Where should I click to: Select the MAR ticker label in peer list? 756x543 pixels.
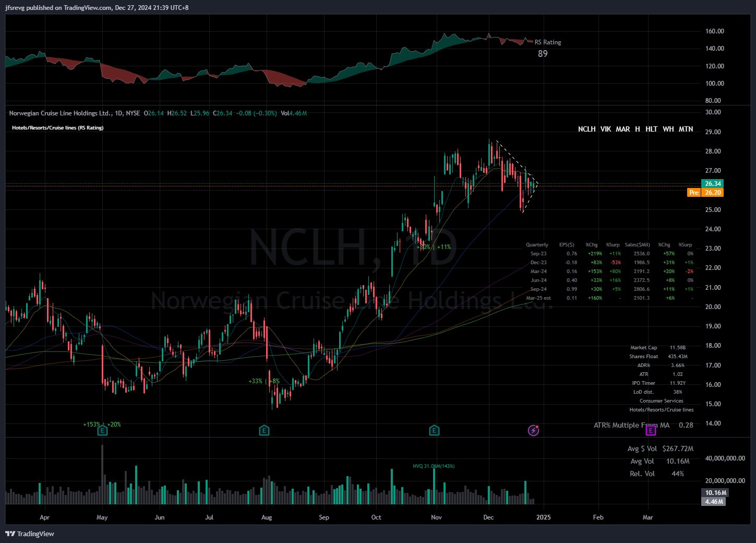(622, 129)
